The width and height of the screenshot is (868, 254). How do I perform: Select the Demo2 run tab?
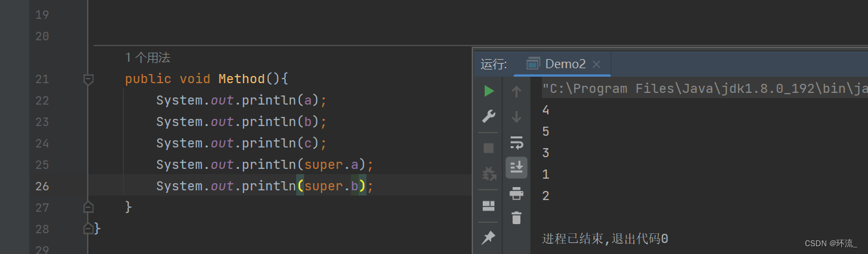coord(562,64)
